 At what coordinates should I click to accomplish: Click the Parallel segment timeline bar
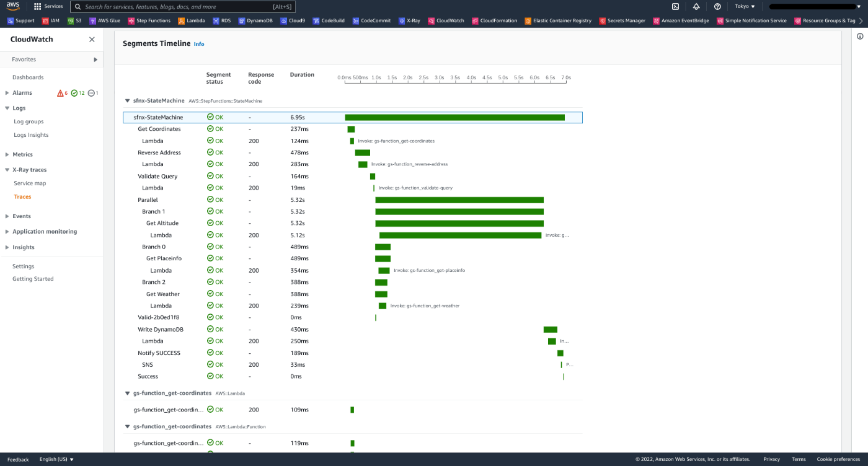pos(459,200)
